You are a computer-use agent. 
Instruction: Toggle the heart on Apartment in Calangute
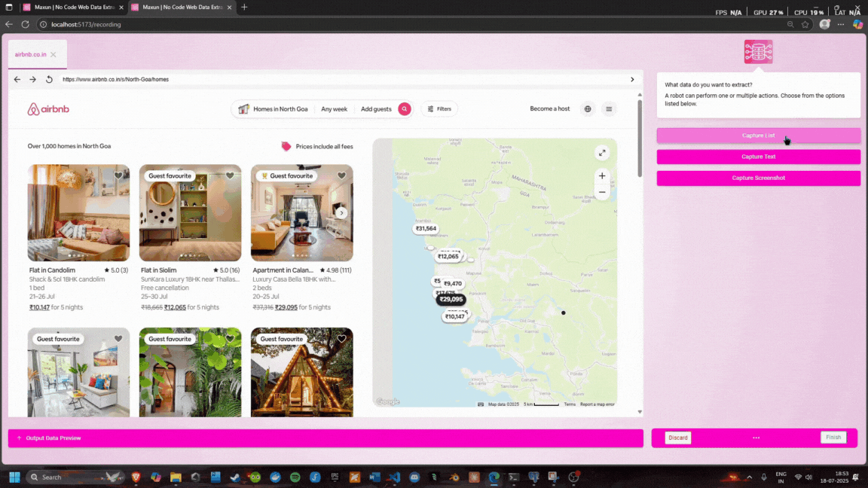coord(341,175)
